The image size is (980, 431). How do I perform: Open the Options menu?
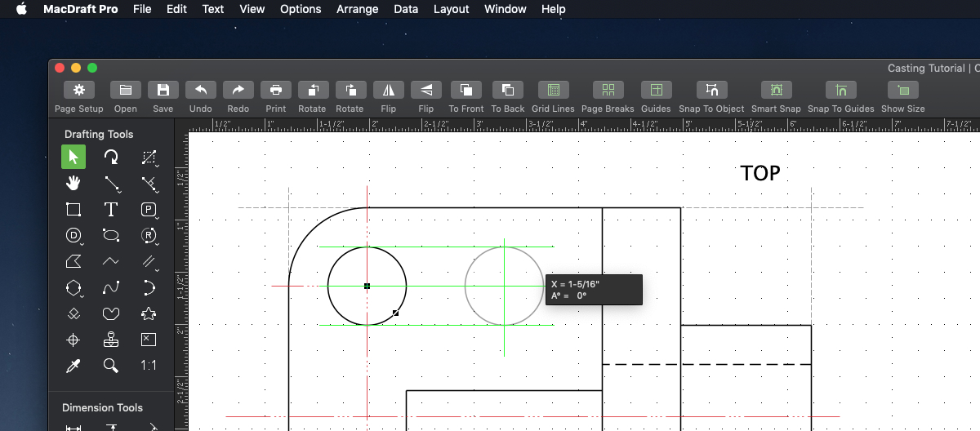[x=301, y=9]
